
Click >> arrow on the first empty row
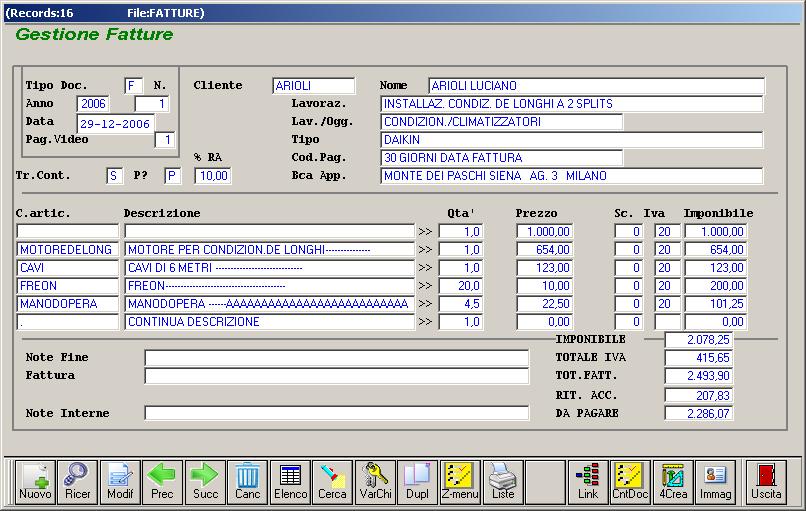tap(425, 232)
